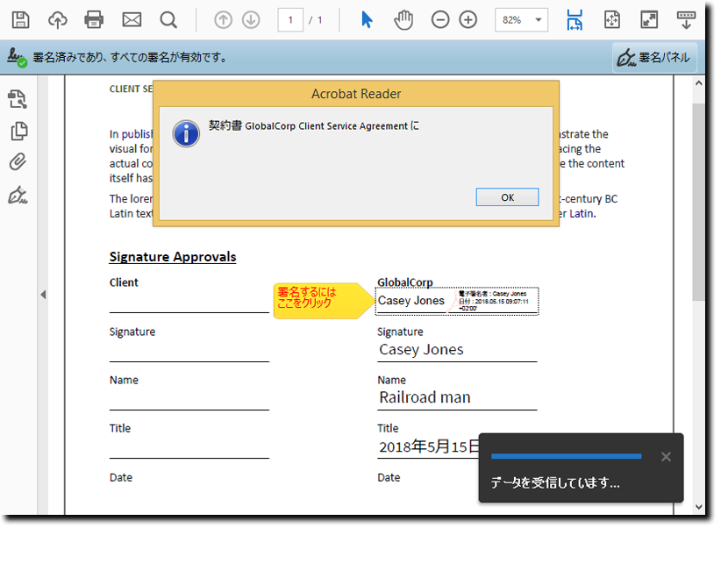
Task: Click the Read mode toolbar icon
Action: pos(686,20)
